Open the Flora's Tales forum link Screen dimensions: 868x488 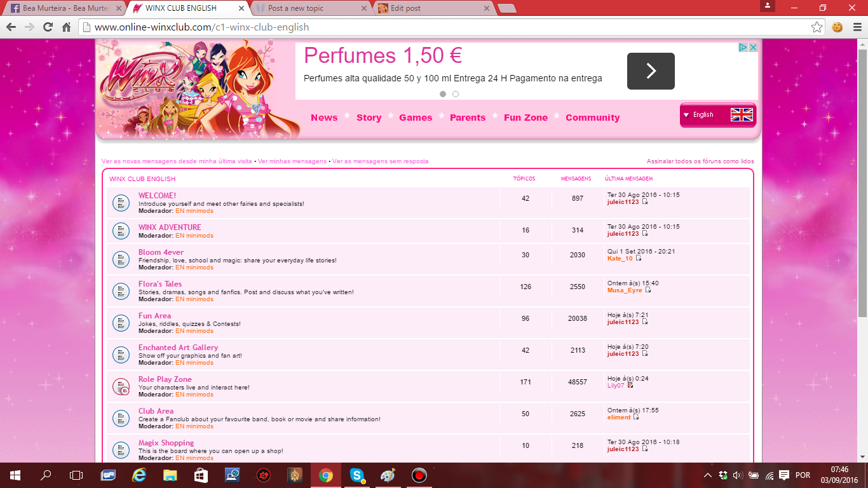tap(160, 284)
